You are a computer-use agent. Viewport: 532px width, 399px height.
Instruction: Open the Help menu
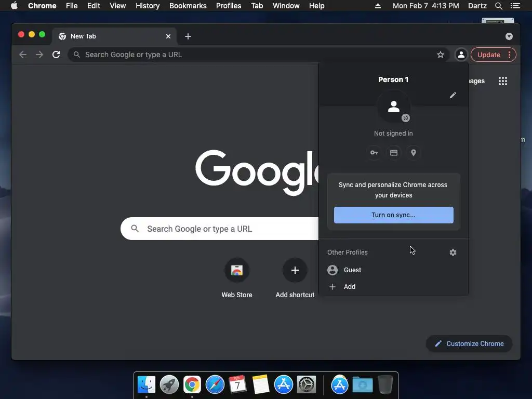tap(316, 6)
